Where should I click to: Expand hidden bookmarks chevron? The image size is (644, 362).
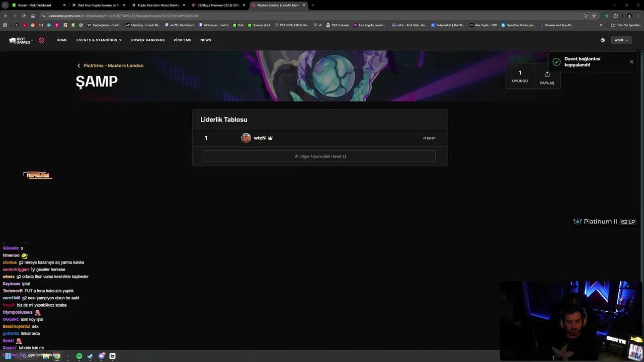[x=601, y=25]
